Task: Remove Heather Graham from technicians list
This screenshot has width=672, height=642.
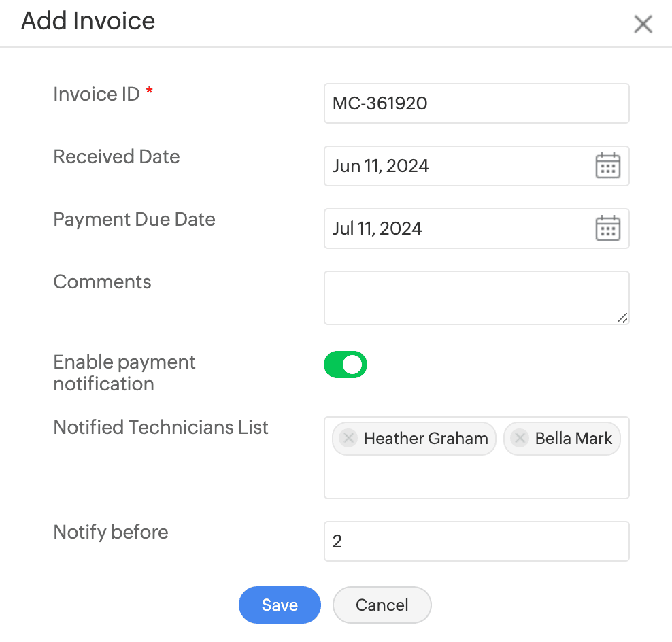Action: click(348, 438)
